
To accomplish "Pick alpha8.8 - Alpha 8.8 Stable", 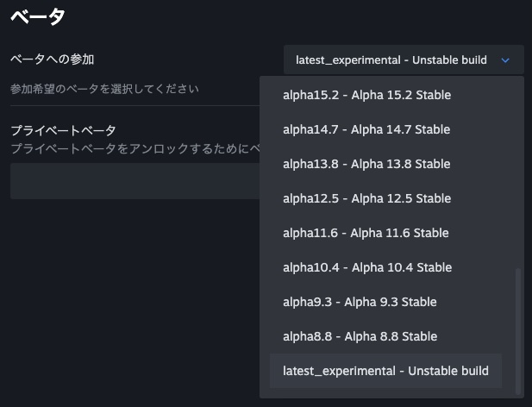I will (x=360, y=336).
